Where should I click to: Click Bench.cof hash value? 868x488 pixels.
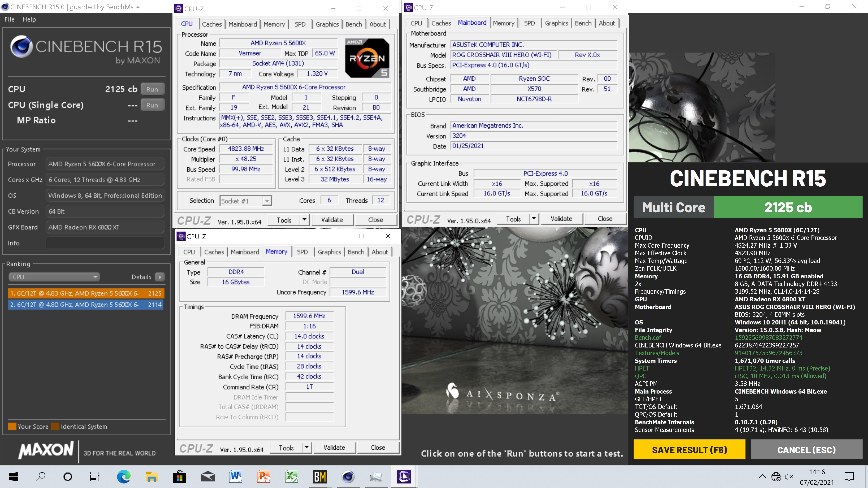click(769, 338)
